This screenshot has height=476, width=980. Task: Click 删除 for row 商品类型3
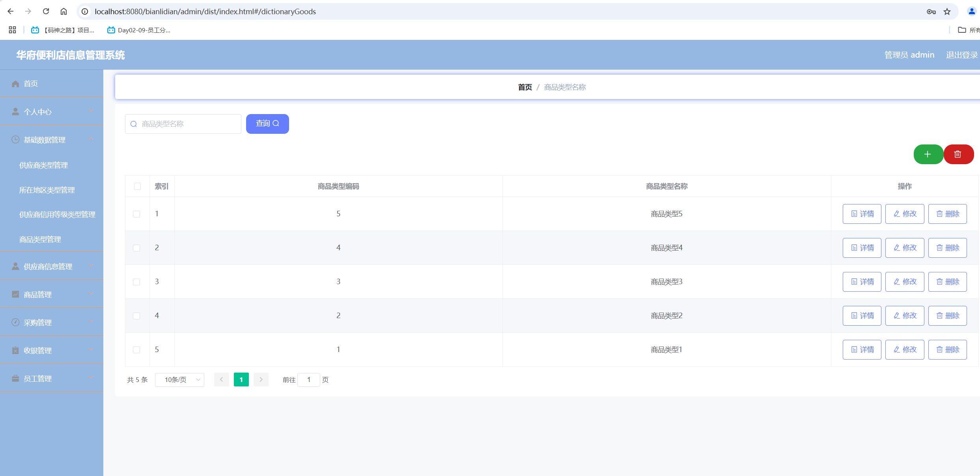tap(948, 282)
